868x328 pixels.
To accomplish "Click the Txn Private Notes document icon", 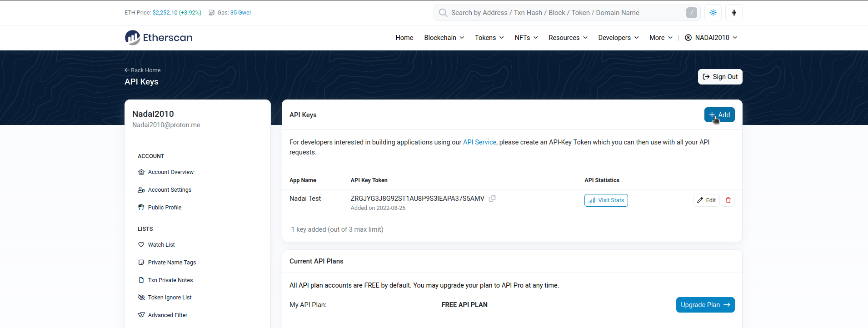I will [141, 280].
